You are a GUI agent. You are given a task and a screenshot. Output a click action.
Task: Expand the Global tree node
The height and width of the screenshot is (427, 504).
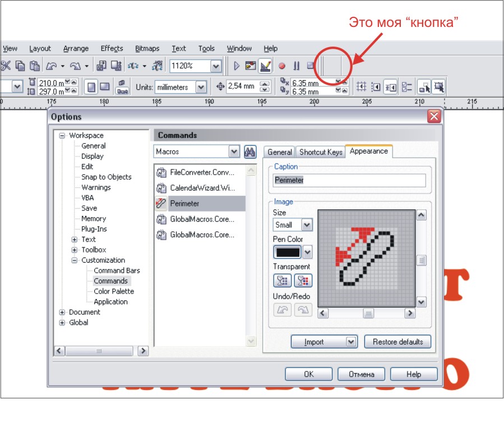(62, 323)
